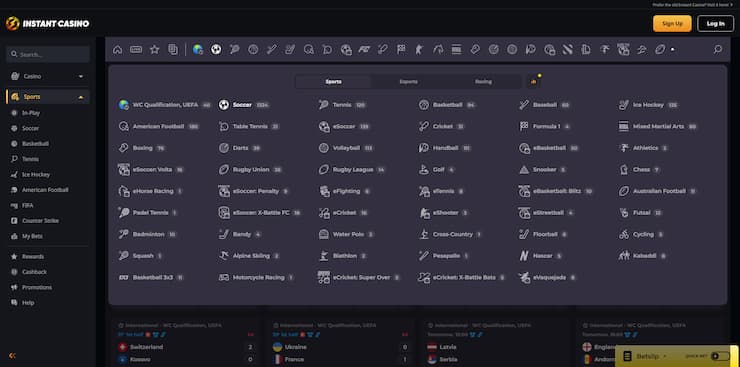Click the Instant Casino logo

[x=47, y=24]
